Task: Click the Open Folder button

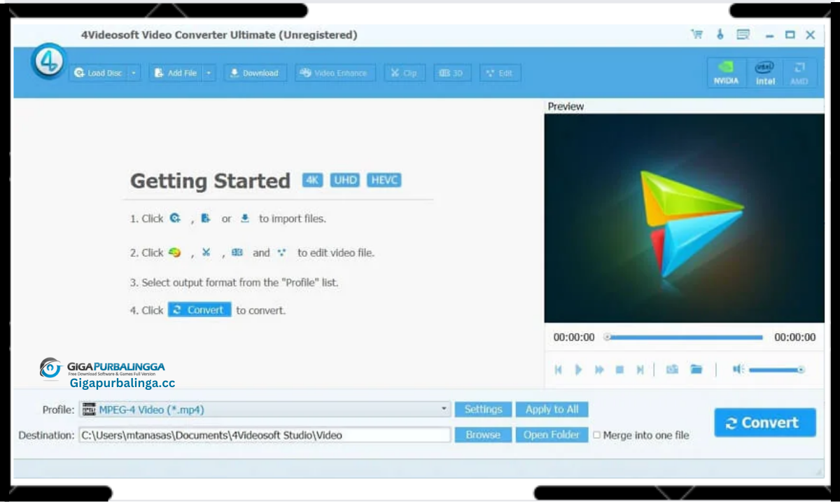Action: pyautogui.click(x=552, y=435)
